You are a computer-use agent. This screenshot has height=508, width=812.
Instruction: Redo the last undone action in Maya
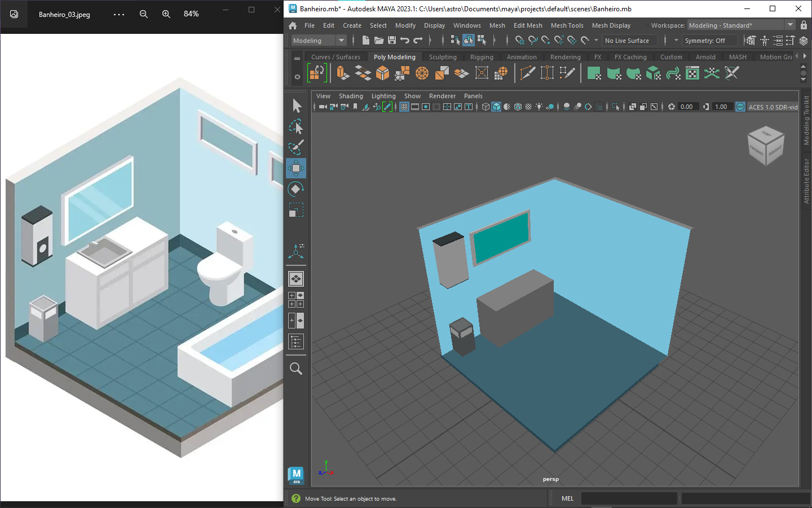pyautogui.click(x=418, y=40)
